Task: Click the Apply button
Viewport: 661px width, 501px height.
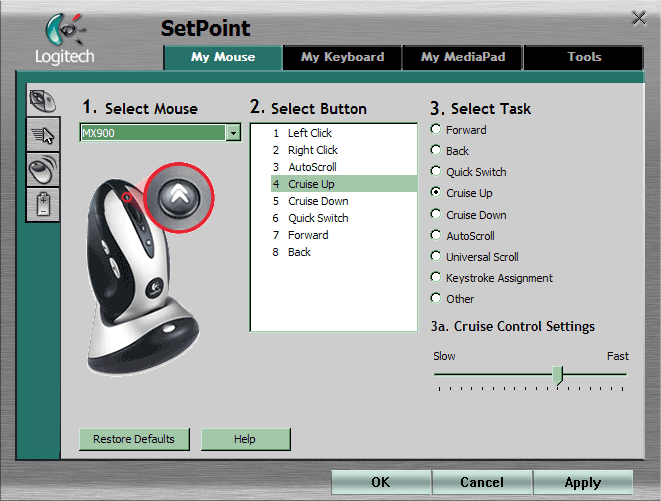Action: (583, 482)
